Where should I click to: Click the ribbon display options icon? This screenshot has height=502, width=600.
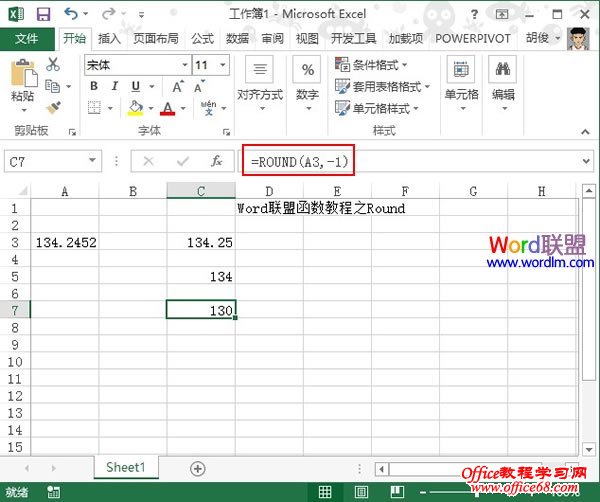pyautogui.click(x=502, y=15)
